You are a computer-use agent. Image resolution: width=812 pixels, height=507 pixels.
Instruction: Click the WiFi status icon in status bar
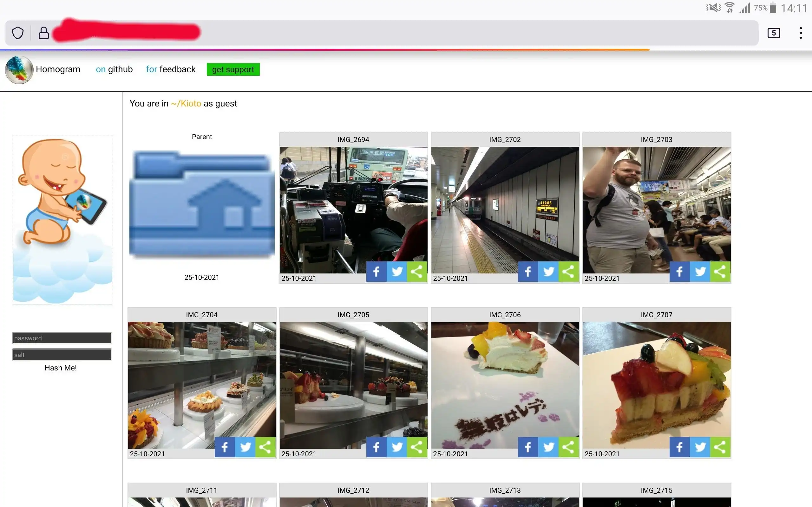tap(727, 9)
